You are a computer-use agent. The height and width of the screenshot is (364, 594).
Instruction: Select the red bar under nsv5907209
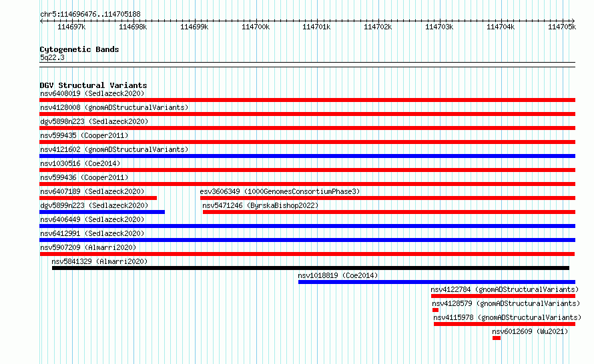(x=307, y=254)
